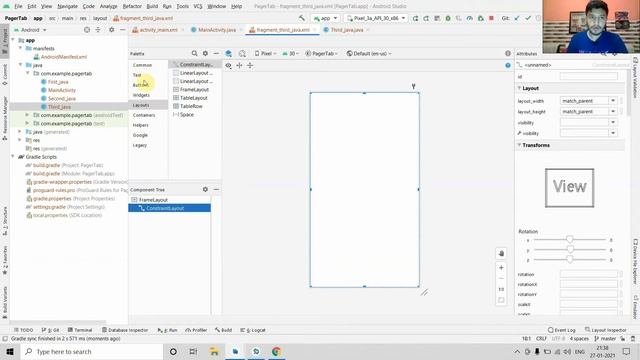This screenshot has height=360, width=640.
Task: Click the Chrome taskbar icon
Action: pyautogui.click(x=276, y=351)
